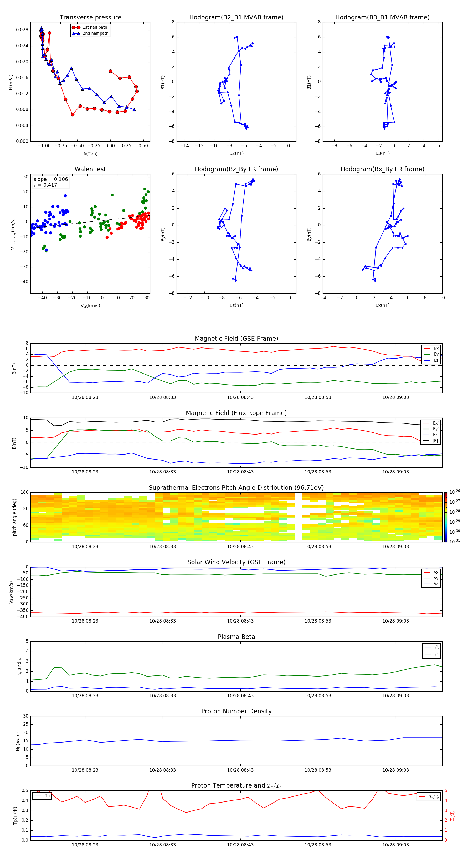The height and width of the screenshot is (868, 473).
Task: Click '1st half path' legend entry
Action: 90,27
